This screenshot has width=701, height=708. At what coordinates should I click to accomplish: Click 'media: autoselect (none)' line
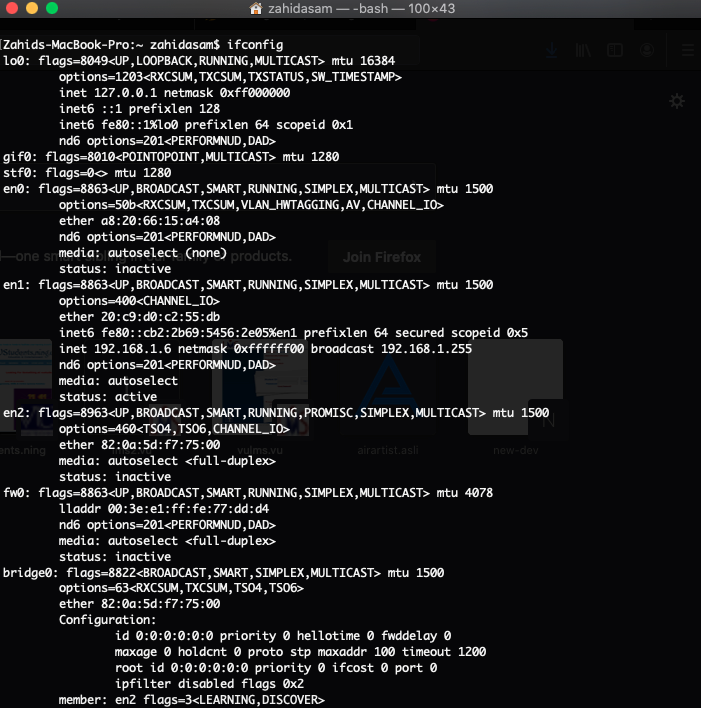[x=143, y=253]
